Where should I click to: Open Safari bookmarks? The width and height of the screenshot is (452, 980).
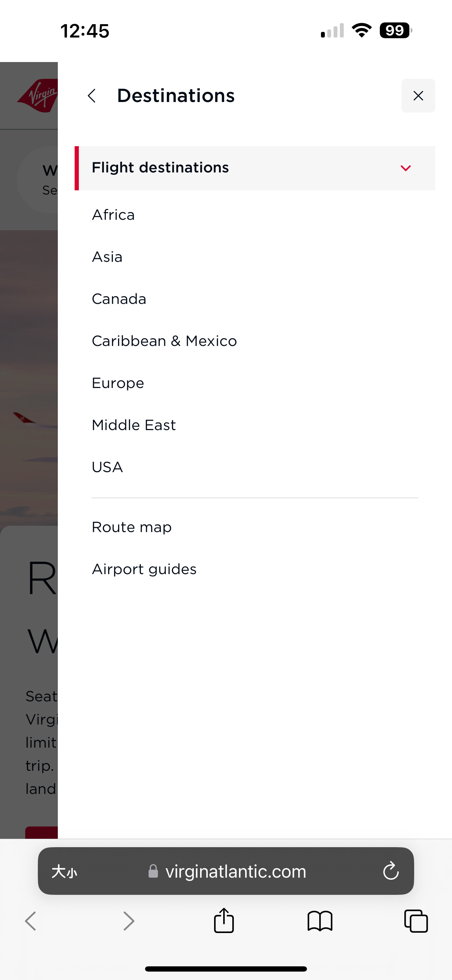(x=320, y=921)
